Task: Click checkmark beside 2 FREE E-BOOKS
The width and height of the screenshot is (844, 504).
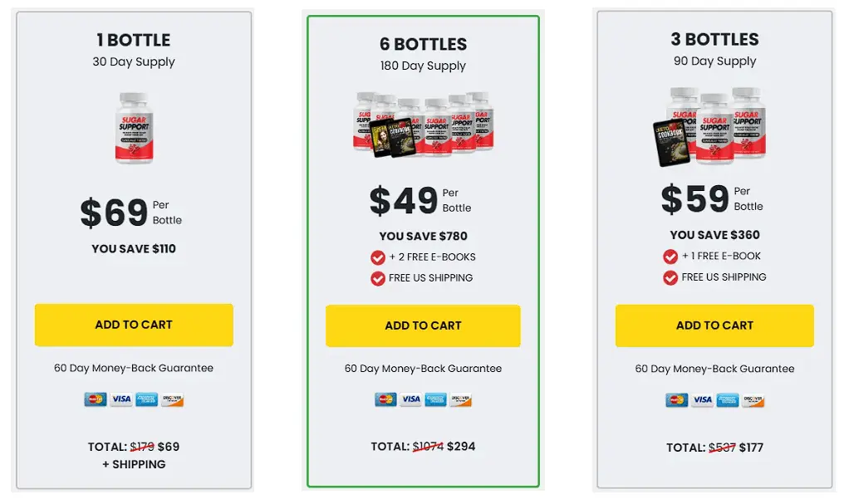Action: tap(378, 257)
